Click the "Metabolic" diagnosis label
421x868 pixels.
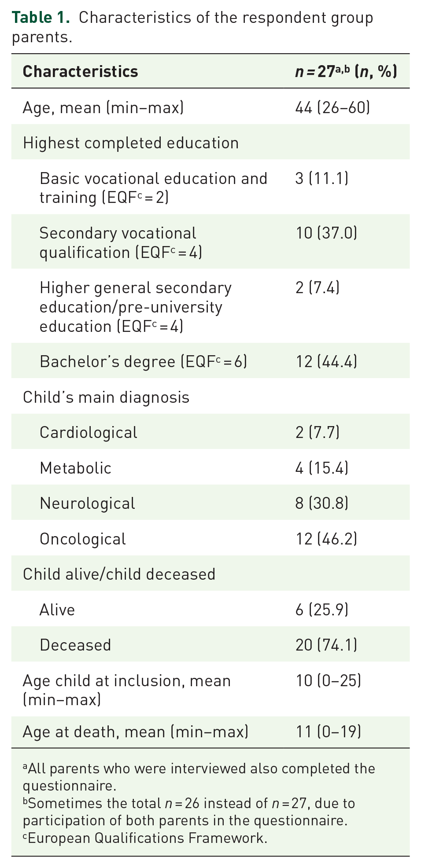[75, 468]
